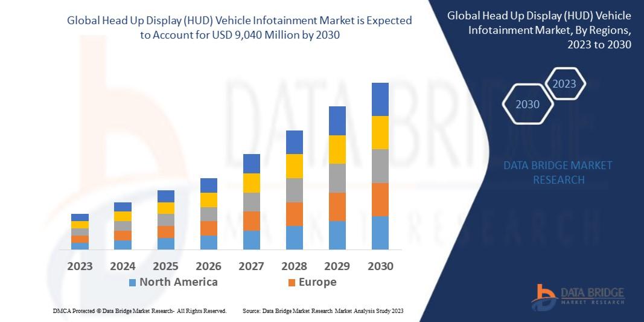Screen dimensions: 644x322
Task: Select the 2030 hexagon badge
Action: coord(528,105)
